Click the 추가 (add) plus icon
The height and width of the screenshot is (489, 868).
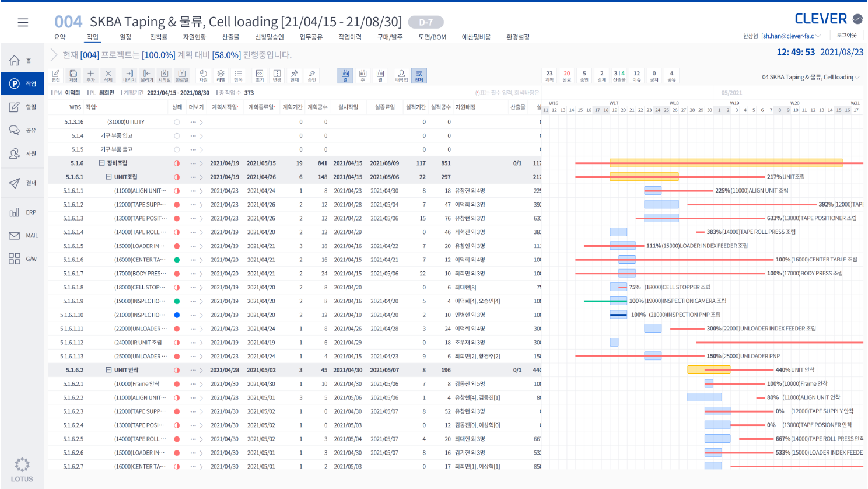point(90,76)
